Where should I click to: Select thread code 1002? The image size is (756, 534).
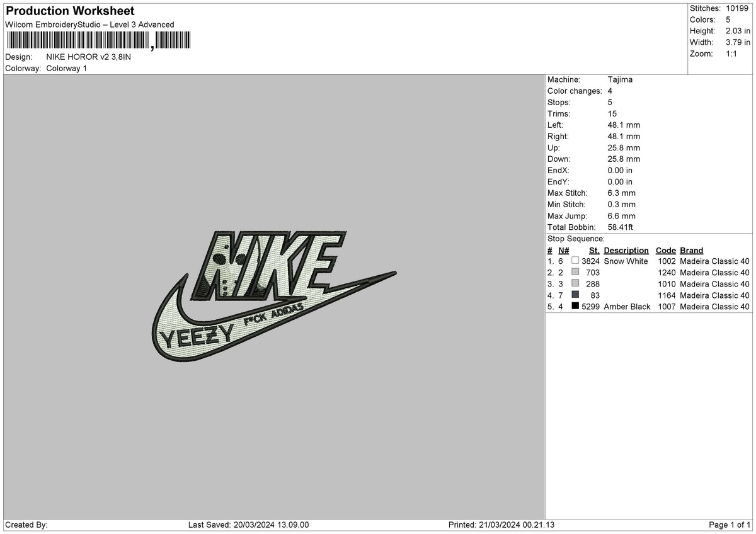coord(667,261)
